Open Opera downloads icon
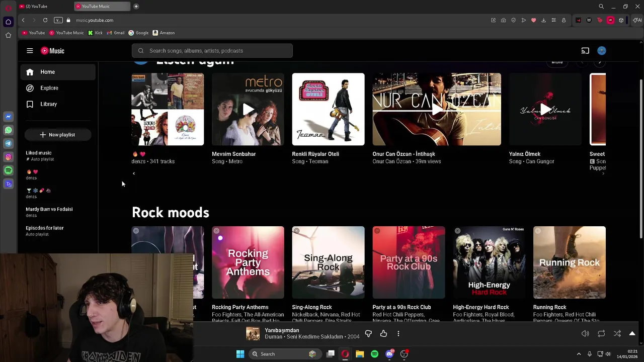This screenshot has width=644, height=362. click(543, 20)
